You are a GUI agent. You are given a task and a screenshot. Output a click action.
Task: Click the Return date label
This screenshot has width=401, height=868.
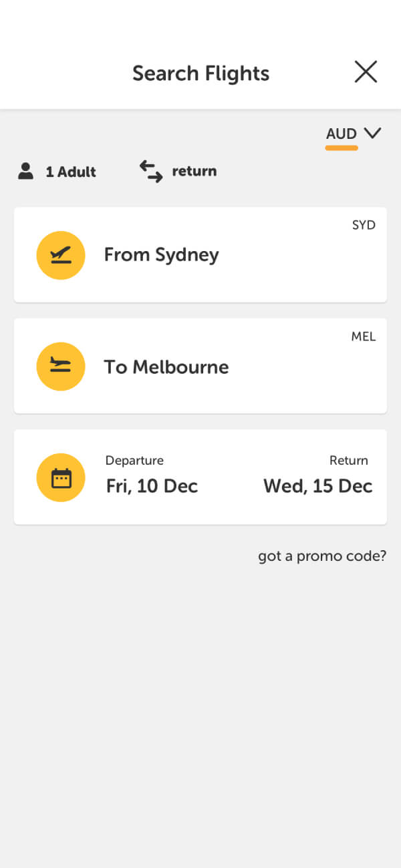click(x=348, y=461)
